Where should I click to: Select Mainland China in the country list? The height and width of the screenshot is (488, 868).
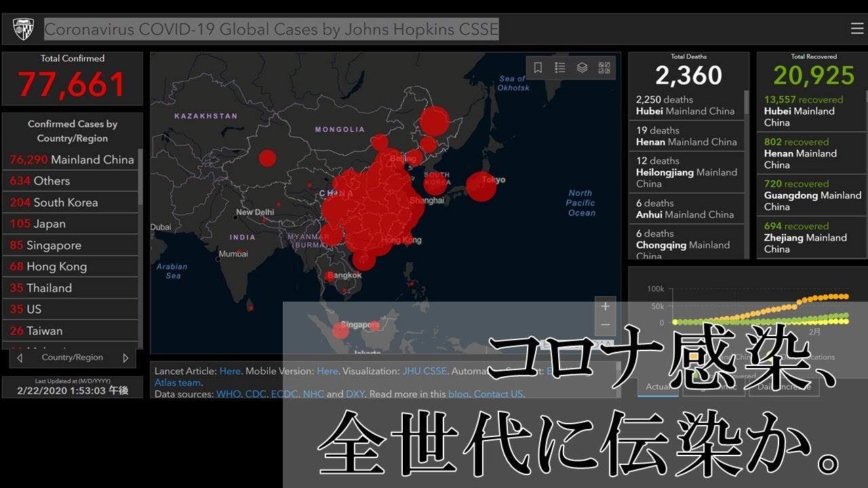72,160
